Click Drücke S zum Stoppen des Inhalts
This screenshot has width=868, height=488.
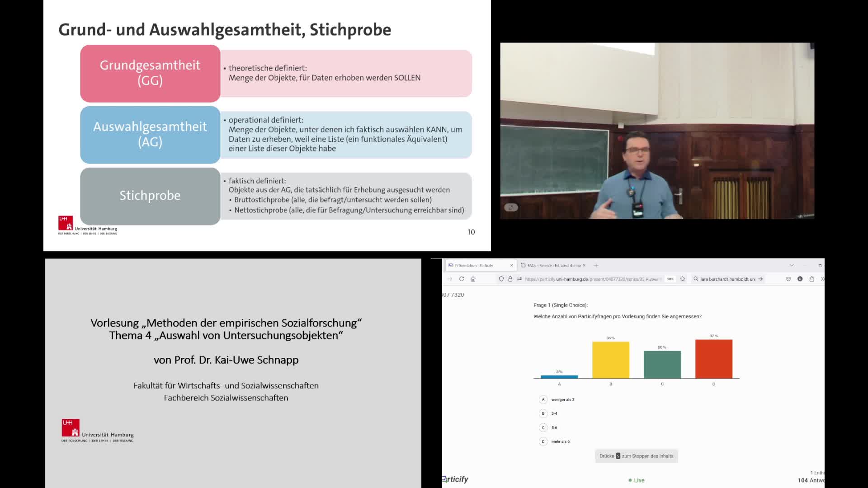pos(636,456)
